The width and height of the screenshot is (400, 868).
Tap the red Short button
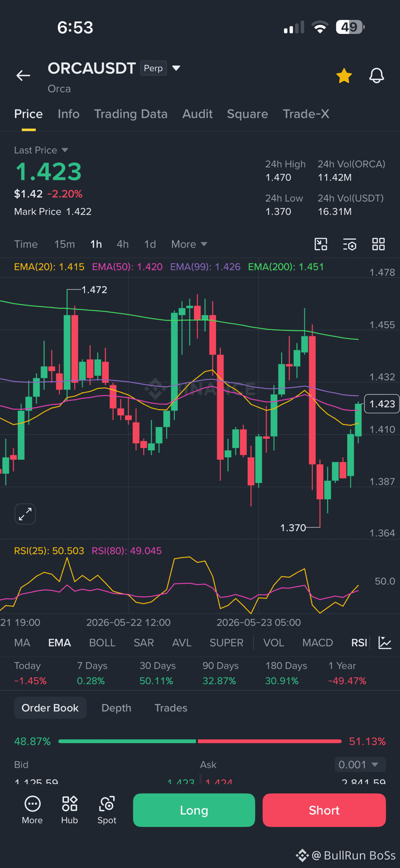324,810
